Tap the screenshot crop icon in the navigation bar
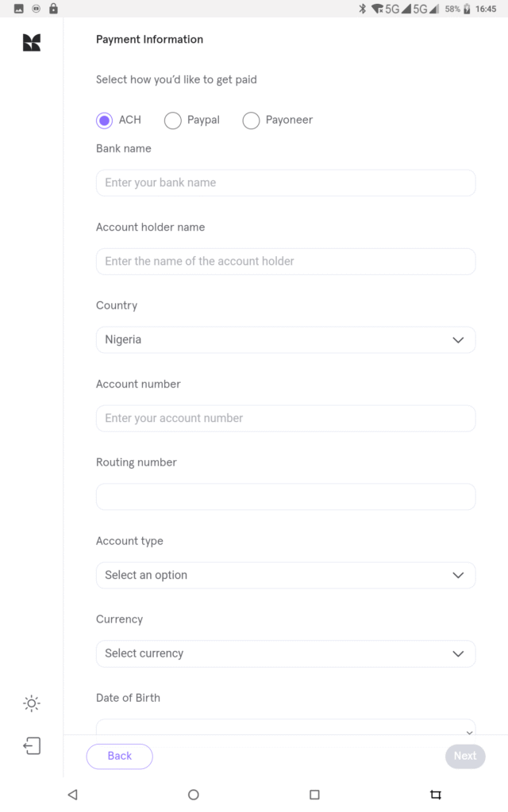This screenshot has width=508, height=812. (x=435, y=794)
